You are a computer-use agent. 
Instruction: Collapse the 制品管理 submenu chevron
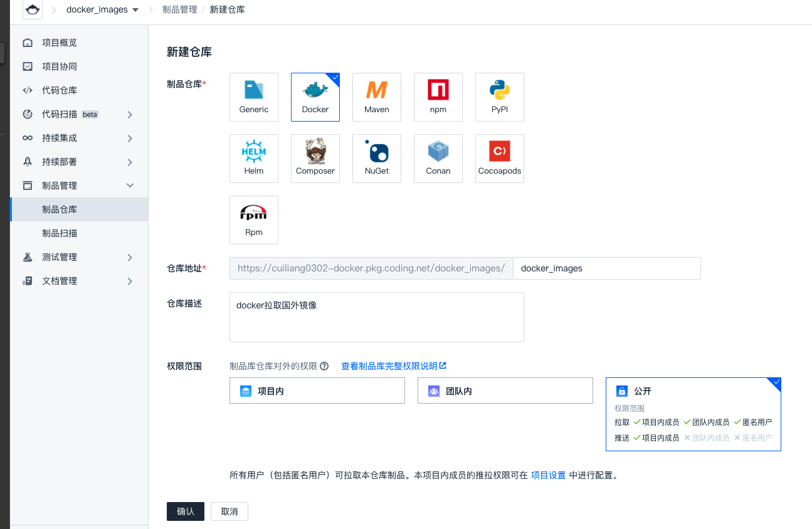[130, 186]
